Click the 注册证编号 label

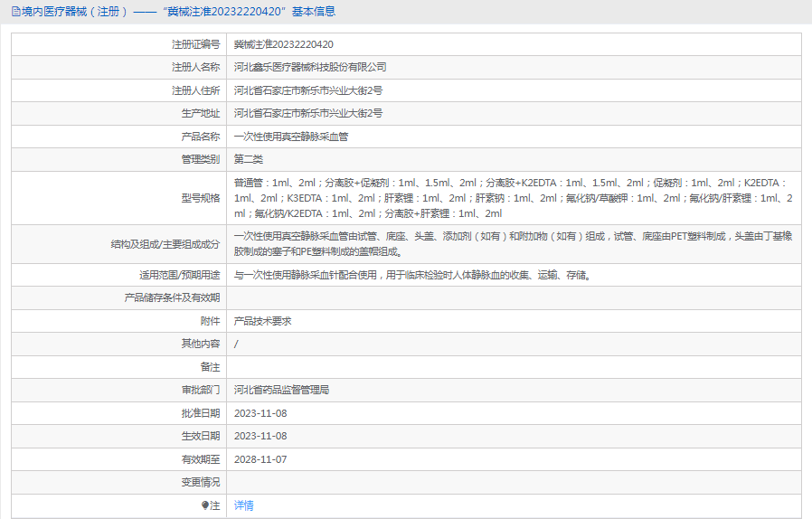195,44
